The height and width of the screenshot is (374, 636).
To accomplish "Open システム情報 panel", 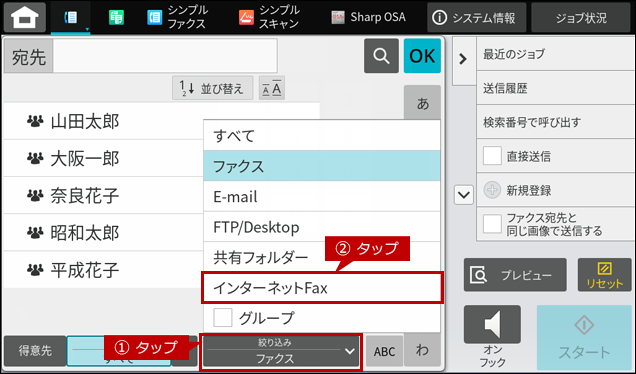I will [x=476, y=17].
